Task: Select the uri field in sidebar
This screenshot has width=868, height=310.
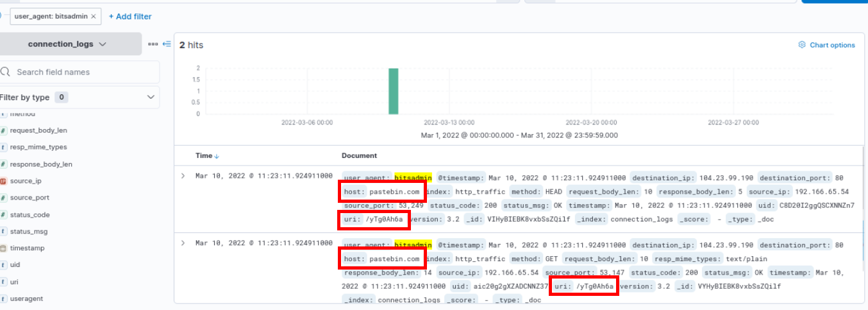Action: pos(14,281)
